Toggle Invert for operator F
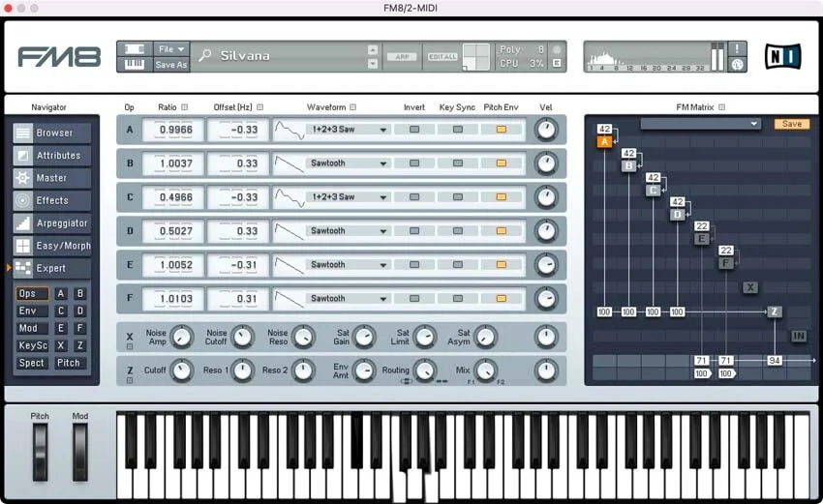The width and height of the screenshot is (823, 504). pyautogui.click(x=414, y=298)
